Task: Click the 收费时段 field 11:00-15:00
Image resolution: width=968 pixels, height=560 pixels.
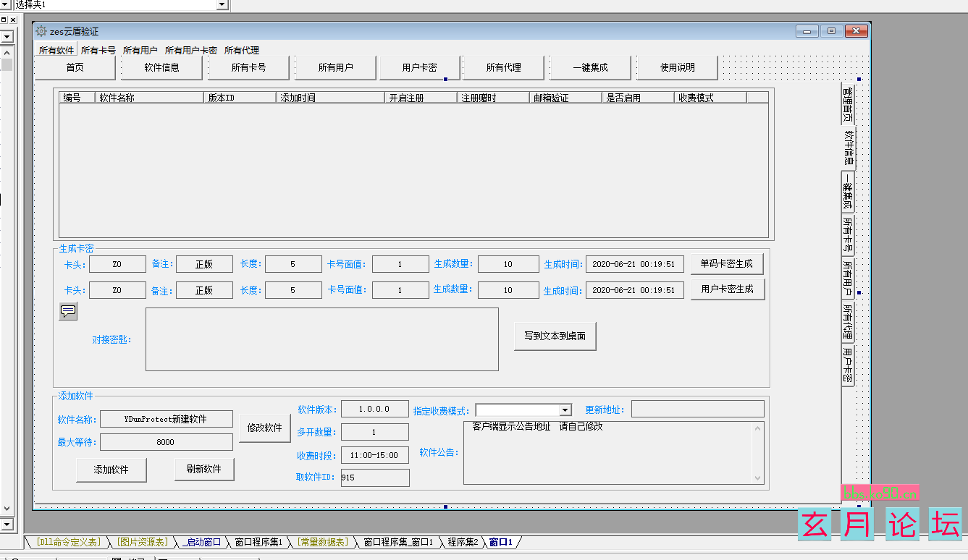Action: tap(375, 455)
